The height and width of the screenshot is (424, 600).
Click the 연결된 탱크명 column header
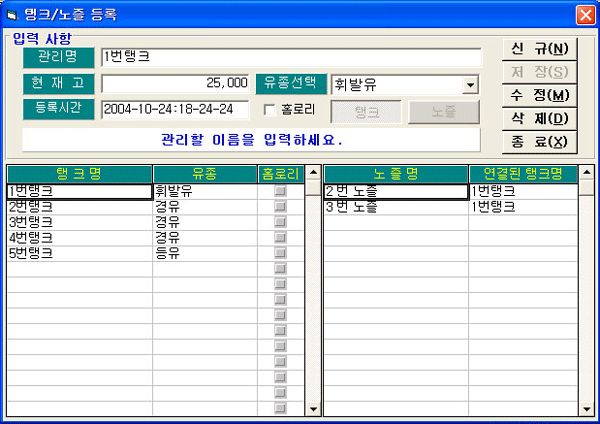click(x=523, y=174)
